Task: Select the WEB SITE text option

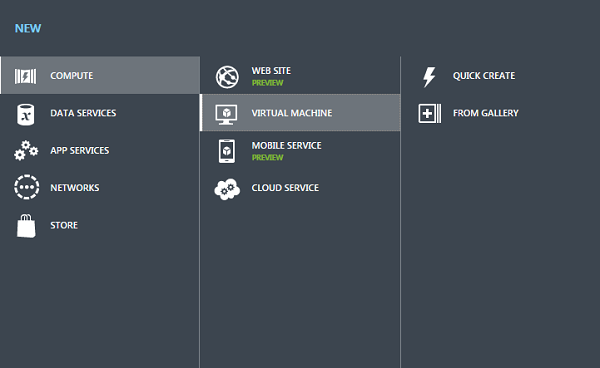Action: click(271, 71)
